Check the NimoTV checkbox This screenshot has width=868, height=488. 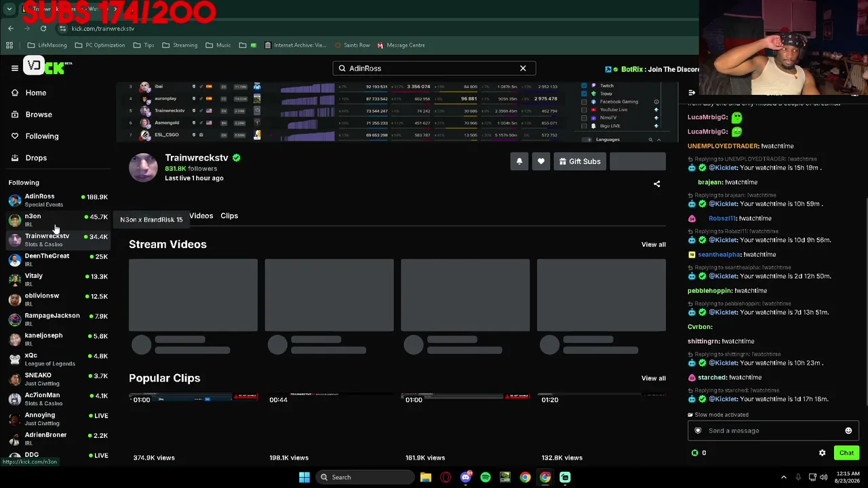(x=585, y=118)
